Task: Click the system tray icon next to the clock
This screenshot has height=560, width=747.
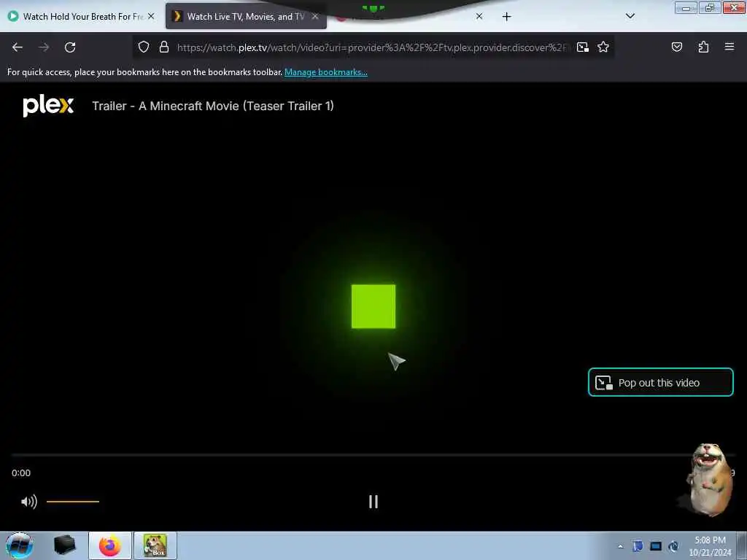Action: coord(673,546)
